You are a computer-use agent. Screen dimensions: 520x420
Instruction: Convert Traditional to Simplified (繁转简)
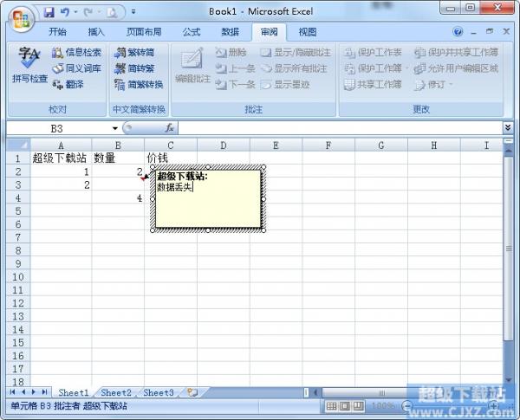tap(135, 53)
